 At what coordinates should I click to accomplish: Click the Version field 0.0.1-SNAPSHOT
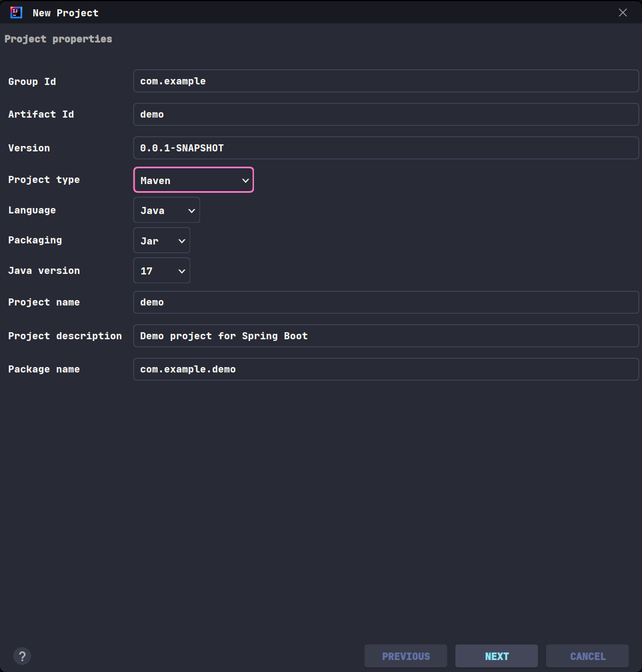(x=386, y=148)
